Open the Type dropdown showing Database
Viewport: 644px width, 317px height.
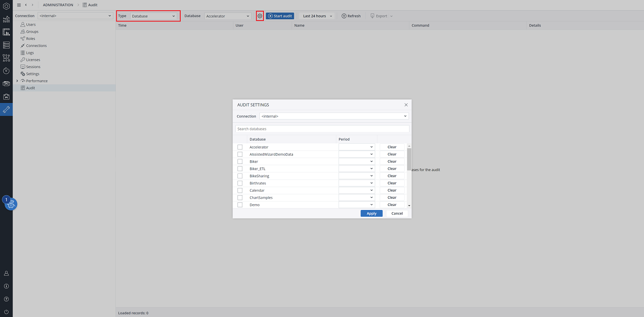(x=154, y=16)
